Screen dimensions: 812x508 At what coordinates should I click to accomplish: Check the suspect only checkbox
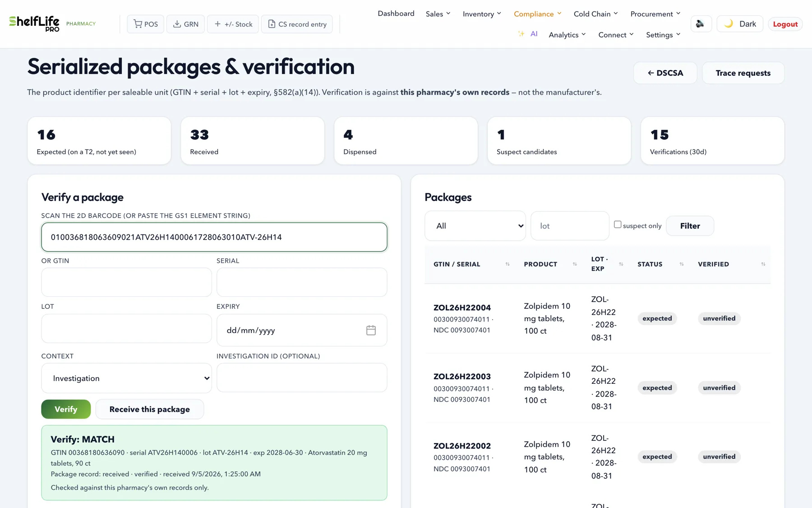click(x=618, y=224)
